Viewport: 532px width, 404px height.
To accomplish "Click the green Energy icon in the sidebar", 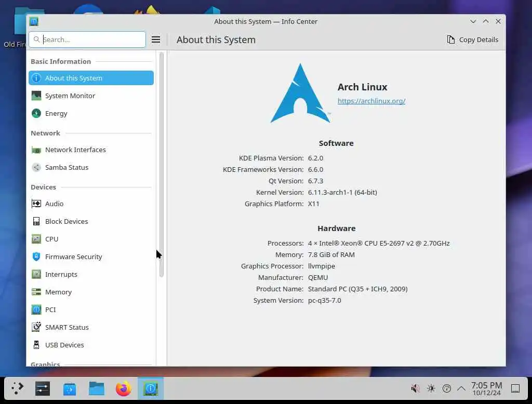I will pyautogui.click(x=36, y=113).
